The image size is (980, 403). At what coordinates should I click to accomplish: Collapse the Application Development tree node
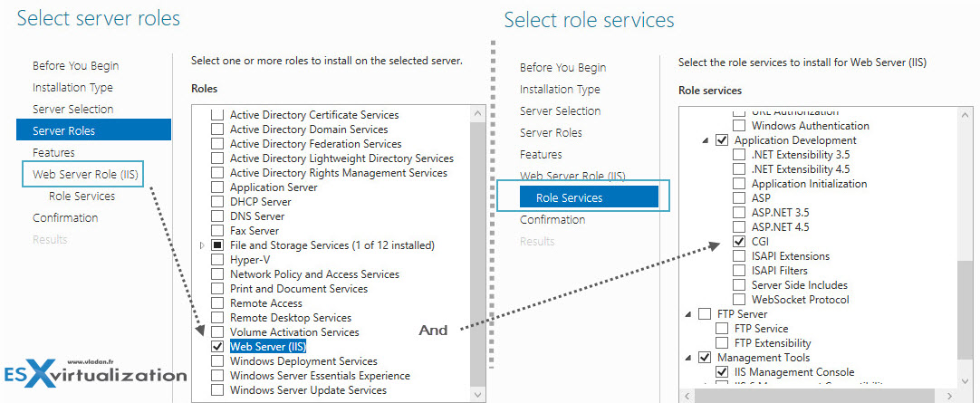coord(705,140)
